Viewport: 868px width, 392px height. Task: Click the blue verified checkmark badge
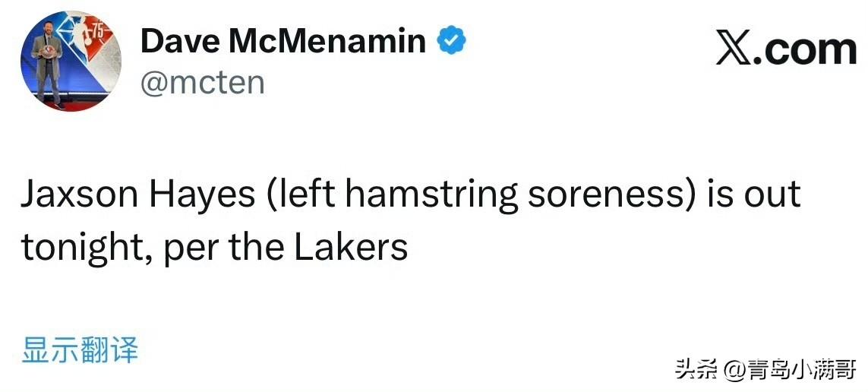click(451, 40)
